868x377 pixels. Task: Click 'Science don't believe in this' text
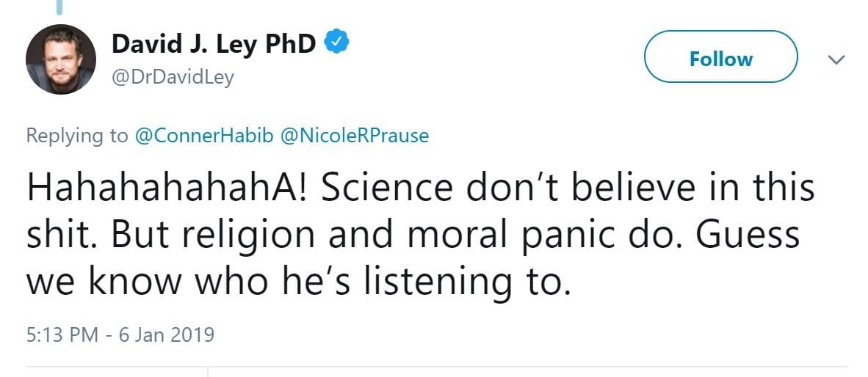(x=567, y=188)
